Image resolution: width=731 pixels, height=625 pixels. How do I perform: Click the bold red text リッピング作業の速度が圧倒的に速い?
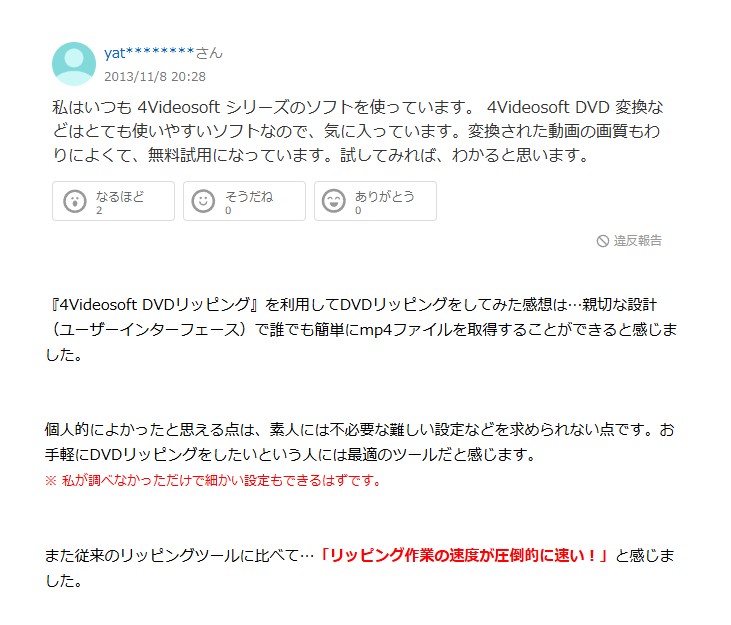463,556
